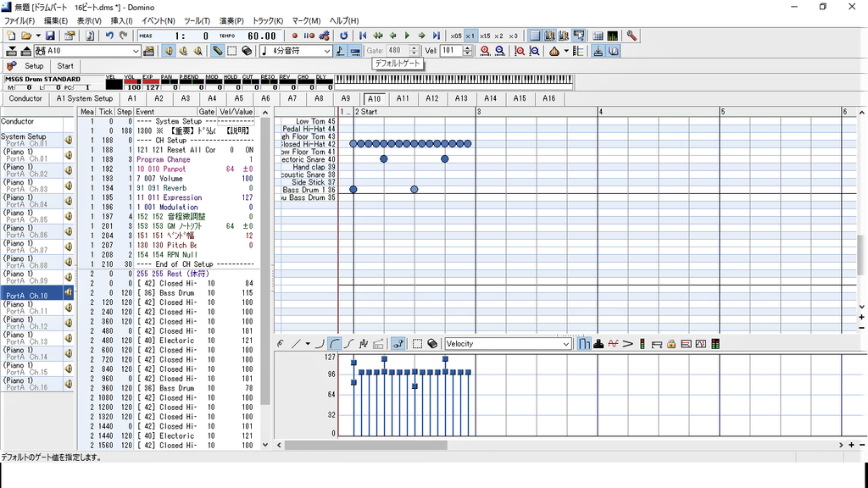868x488 pixels.
Task: Open the event list table icon
Action: pyautogui.click(x=598, y=36)
